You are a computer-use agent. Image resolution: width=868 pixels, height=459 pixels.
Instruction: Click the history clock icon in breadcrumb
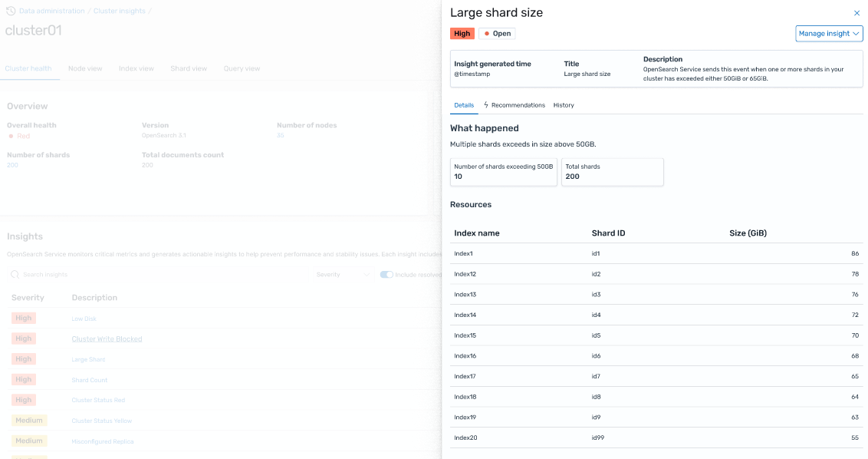pyautogui.click(x=11, y=11)
